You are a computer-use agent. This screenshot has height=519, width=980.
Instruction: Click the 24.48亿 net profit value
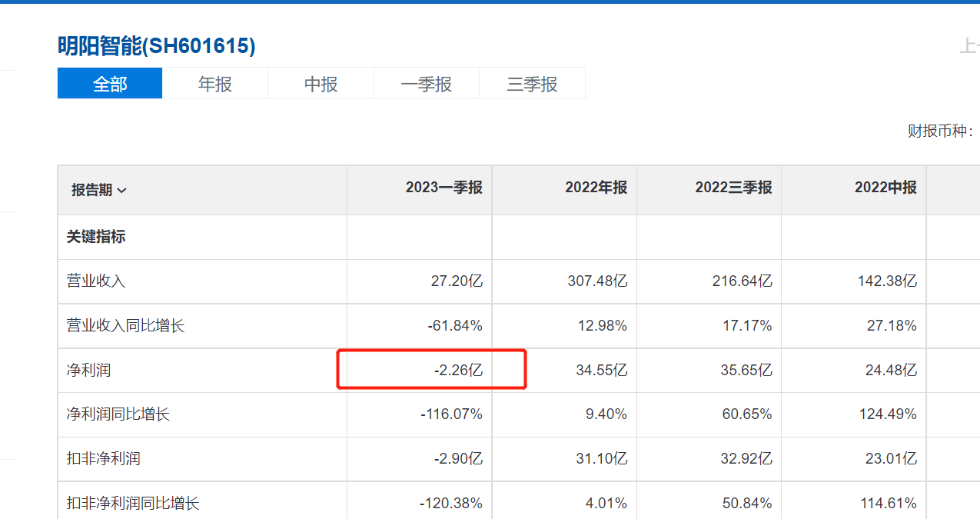pos(892,371)
